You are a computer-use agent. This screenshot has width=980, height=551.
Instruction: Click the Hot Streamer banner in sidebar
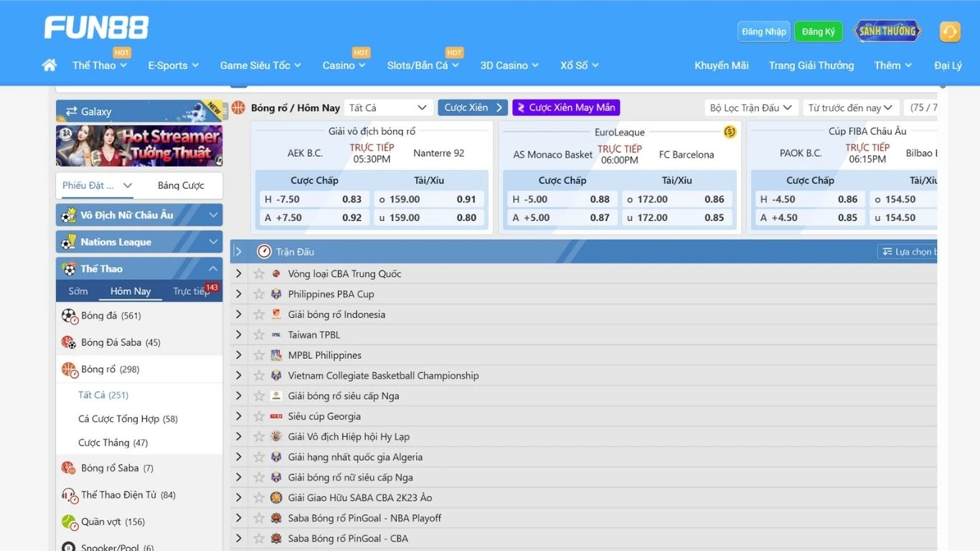pos(138,146)
